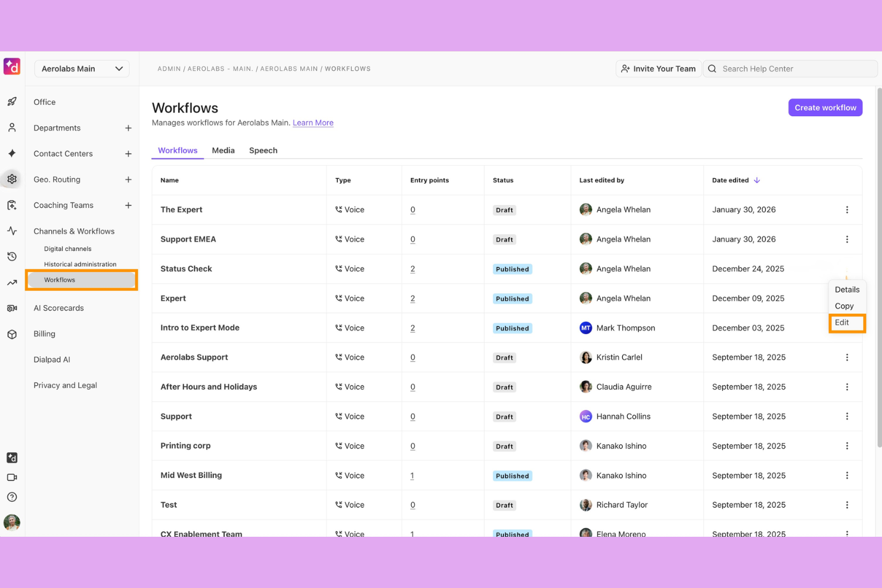This screenshot has width=882, height=588.
Task: Open Dialpad AI in the sidebar
Action: coord(52,359)
